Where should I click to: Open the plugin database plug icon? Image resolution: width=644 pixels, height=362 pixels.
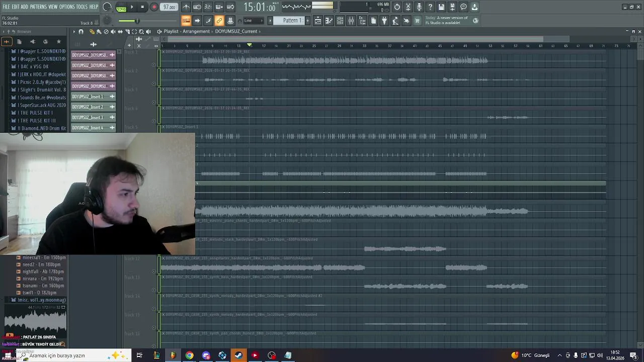(384, 21)
